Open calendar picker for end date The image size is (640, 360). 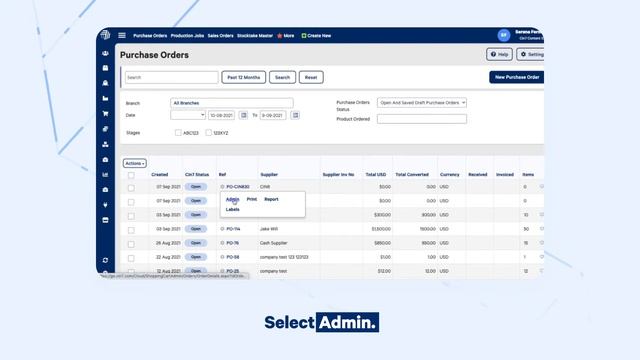tap(295, 116)
